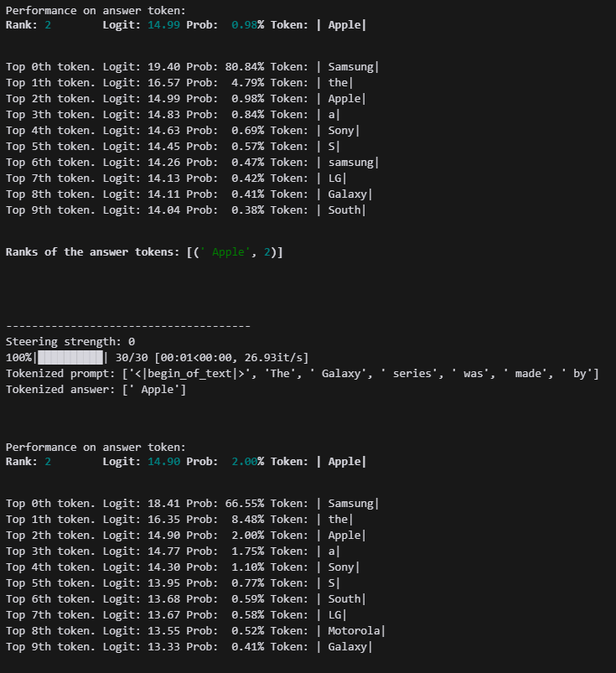Click the probability 8.48%
Viewport: 616px width, 673px height.
pyautogui.click(x=248, y=519)
